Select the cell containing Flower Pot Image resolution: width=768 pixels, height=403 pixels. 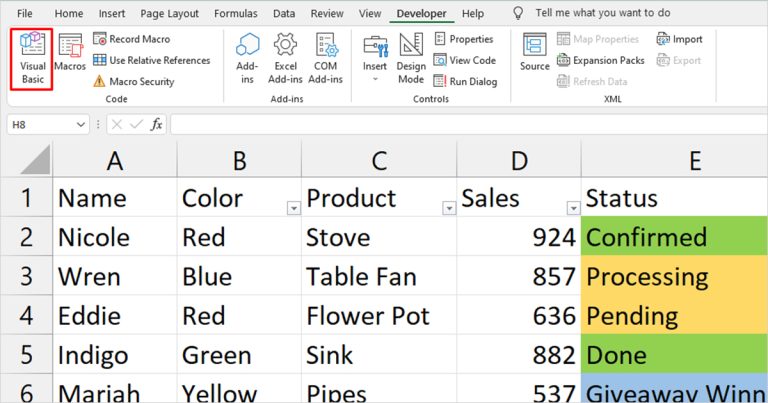pos(379,315)
